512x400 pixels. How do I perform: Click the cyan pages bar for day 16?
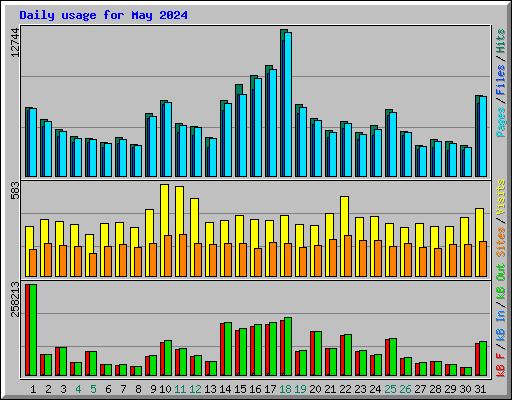click(258, 127)
